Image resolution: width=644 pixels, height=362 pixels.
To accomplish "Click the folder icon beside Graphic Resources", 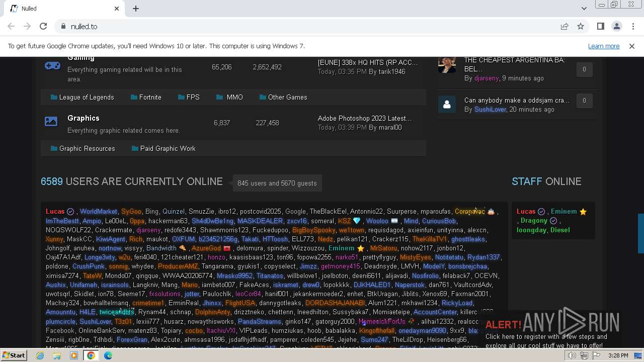I will [x=54, y=148].
